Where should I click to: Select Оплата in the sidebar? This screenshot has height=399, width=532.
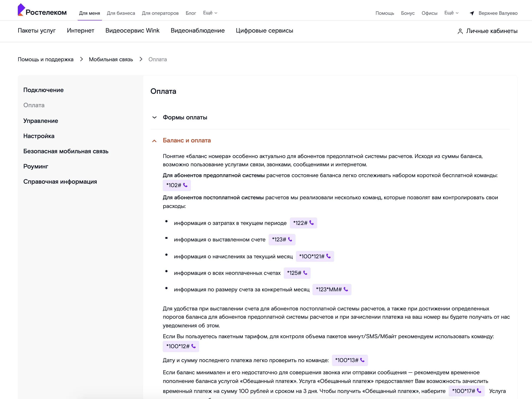click(34, 105)
